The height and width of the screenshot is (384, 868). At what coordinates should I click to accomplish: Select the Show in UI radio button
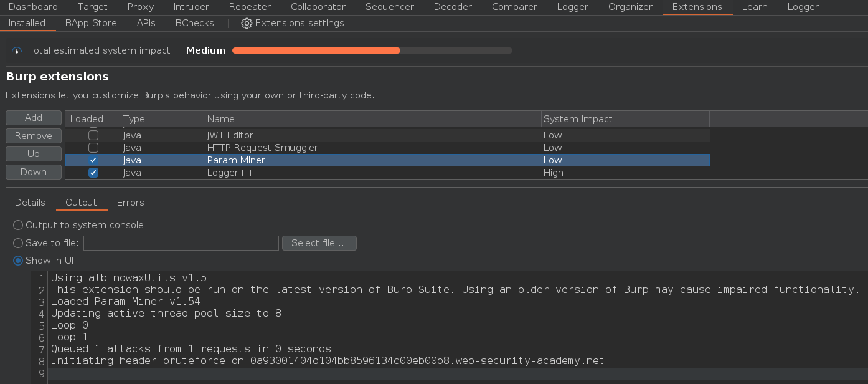click(18, 261)
